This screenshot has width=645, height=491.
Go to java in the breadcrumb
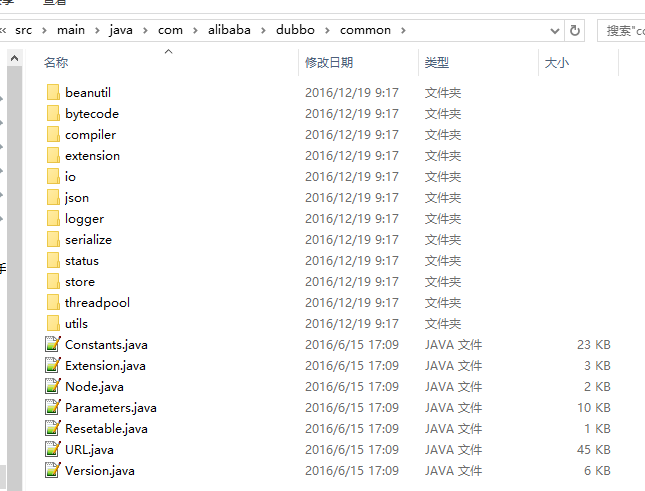click(121, 30)
